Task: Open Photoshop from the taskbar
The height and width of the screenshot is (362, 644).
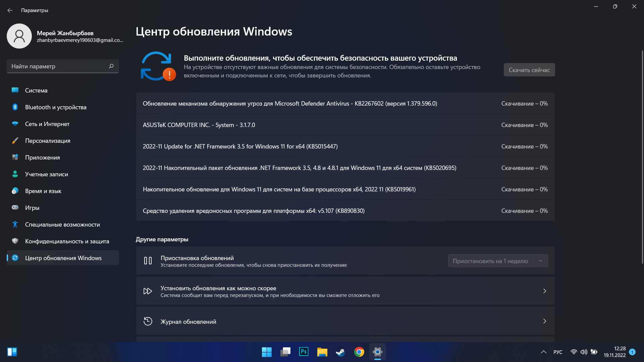Action: click(x=304, y=352)
